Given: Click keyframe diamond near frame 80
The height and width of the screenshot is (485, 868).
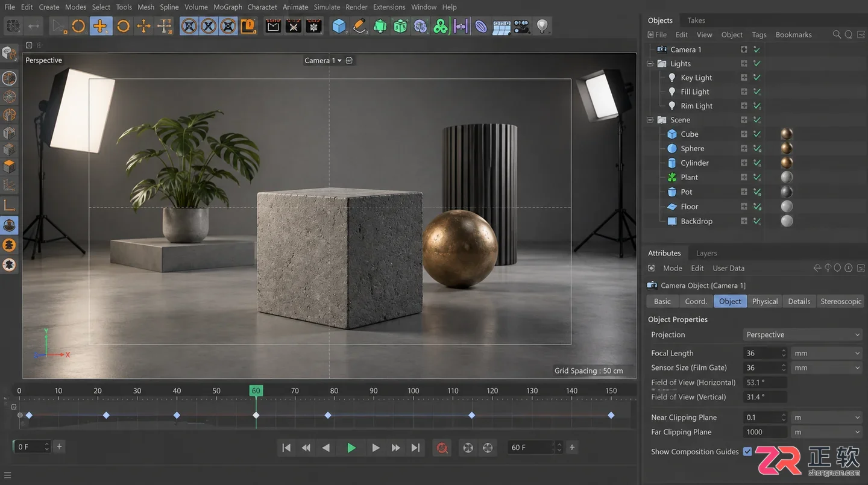Looking at the screenshot, I should 328,415.
